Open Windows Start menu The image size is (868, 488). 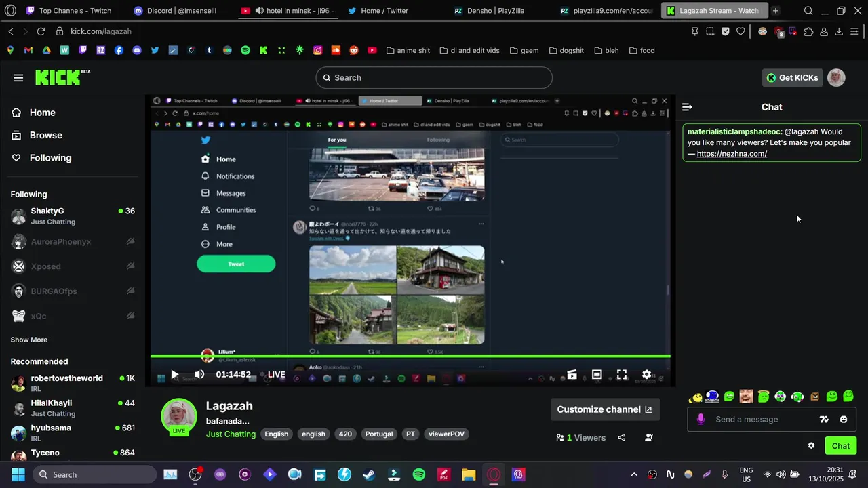(x=18, y=474)
